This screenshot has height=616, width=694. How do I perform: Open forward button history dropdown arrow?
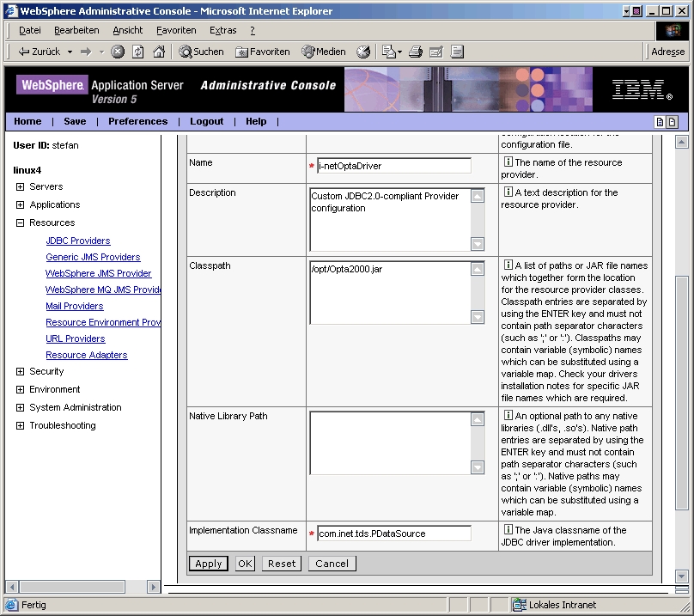[x=101, y=52]
